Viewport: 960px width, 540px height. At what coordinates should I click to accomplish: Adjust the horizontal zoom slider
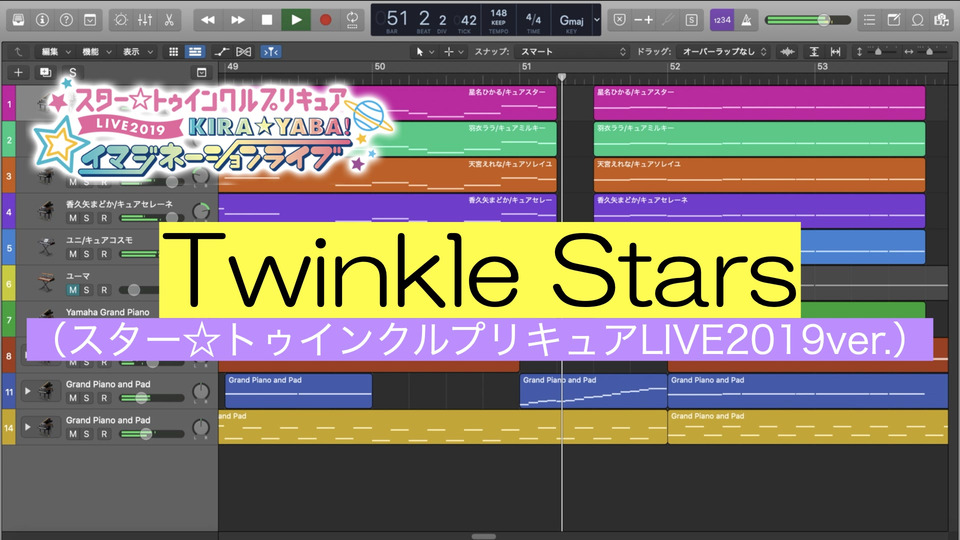click(x=928, y=52)
